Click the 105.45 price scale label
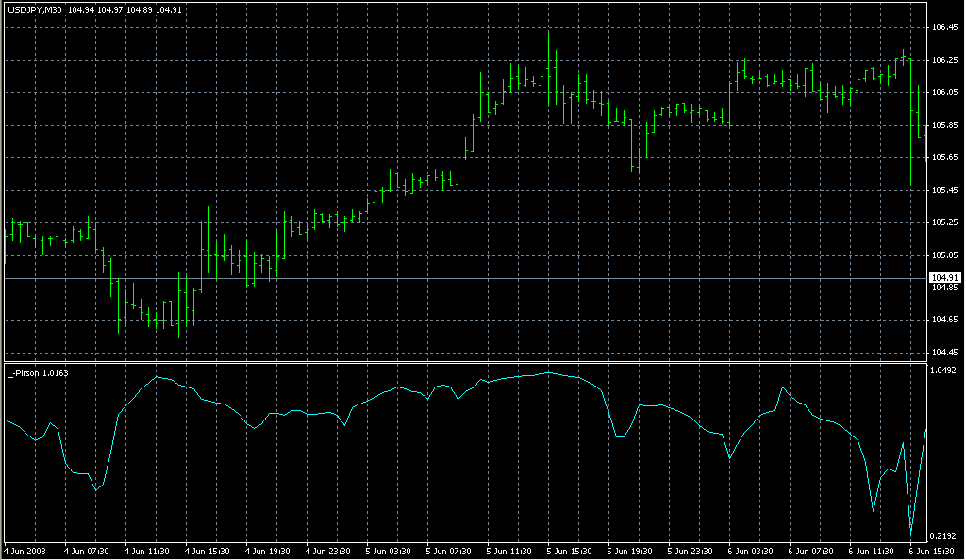This screenshot has height=560, width=966. click(944, 190)
